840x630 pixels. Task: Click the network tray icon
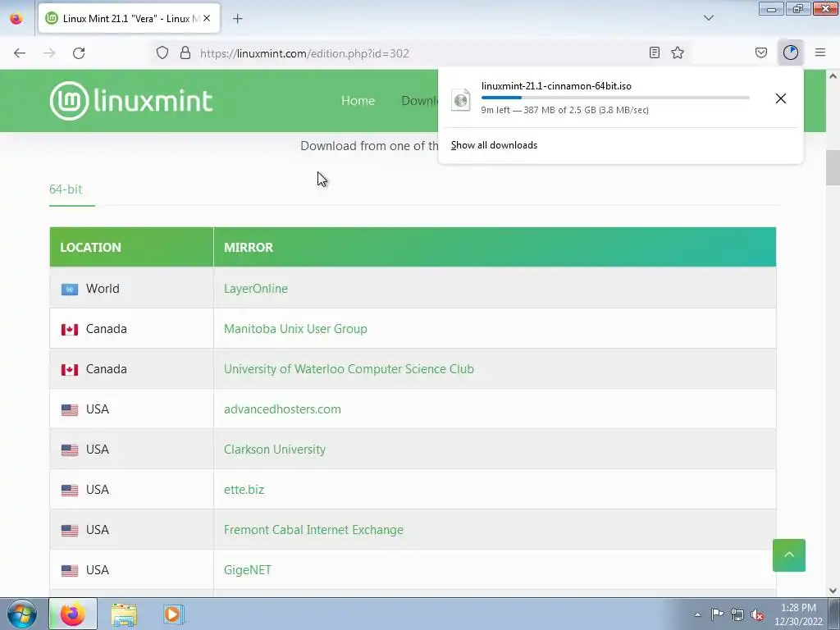tap(737, 614)
